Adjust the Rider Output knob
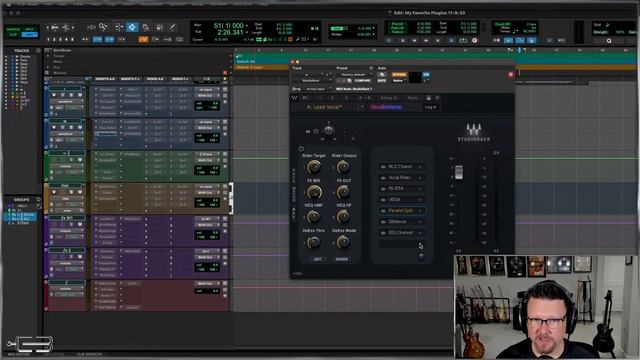This screenshot has width=640, height=360. point(343,167)
